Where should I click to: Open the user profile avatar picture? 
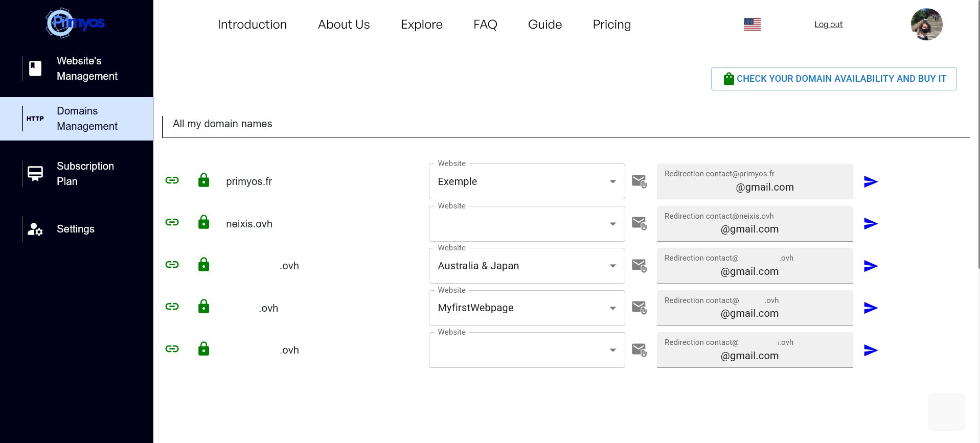click(926, 25)
